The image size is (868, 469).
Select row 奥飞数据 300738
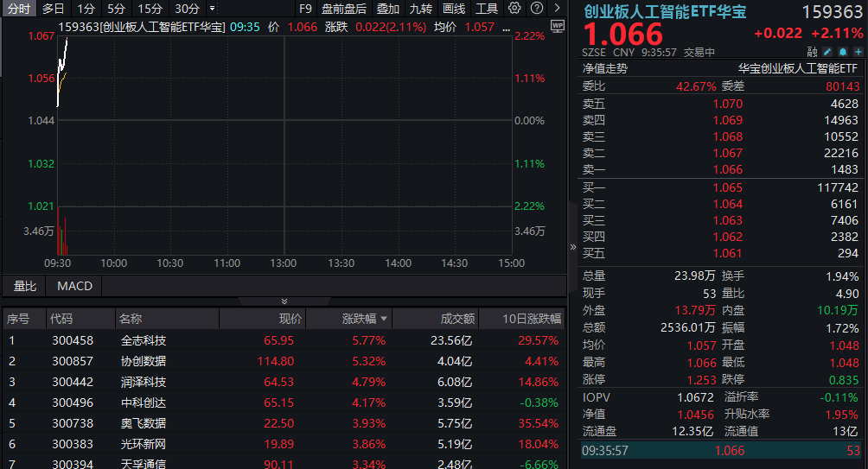pyautogui.click(x=284, y=423)
